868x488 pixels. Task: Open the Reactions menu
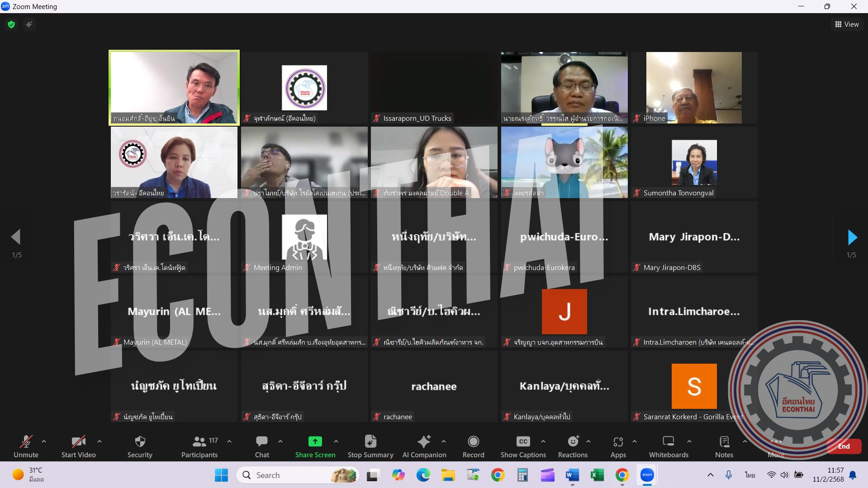(x=573, y=446)
